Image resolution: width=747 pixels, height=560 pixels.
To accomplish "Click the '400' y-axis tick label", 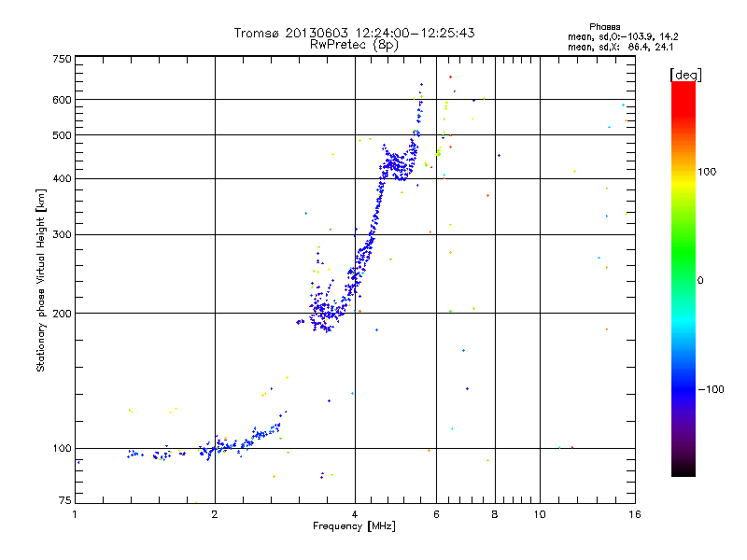I will point(62,179).
